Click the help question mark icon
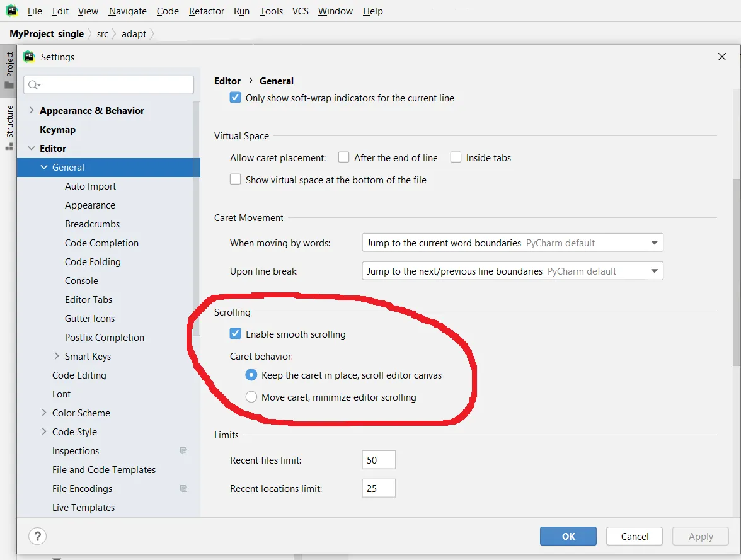 (x=37, y=536)
